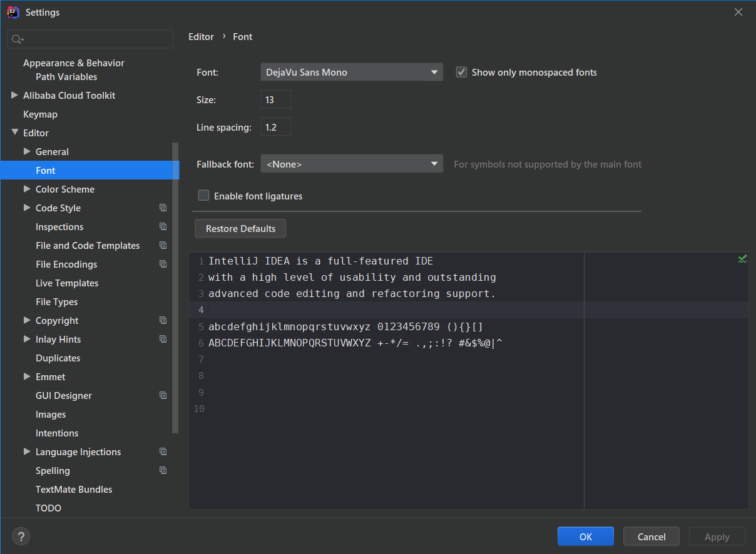Click the project icon beside GUI Designer
Viewport: 756px width, 554px height.
pos(163,395)
